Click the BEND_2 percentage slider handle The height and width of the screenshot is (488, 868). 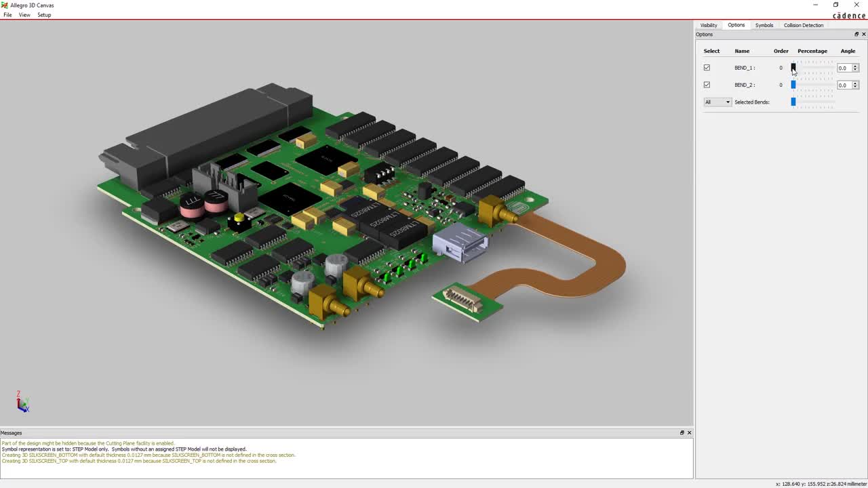793,85
